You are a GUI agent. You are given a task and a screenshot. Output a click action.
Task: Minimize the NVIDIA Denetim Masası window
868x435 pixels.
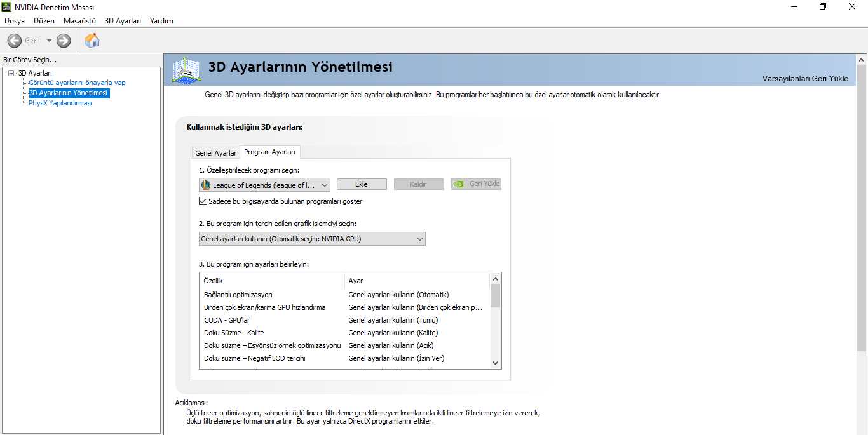click(x=794, y=6)
